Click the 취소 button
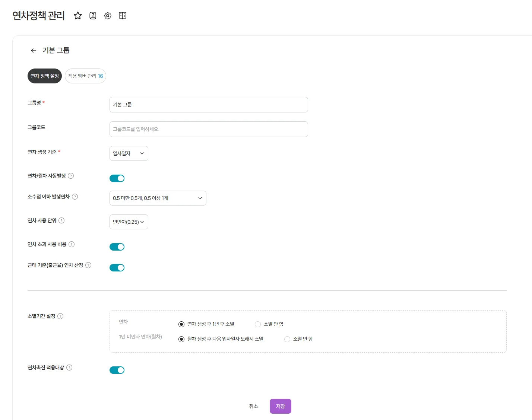Screen dimensions: 532x420 (x=254, y=406)
